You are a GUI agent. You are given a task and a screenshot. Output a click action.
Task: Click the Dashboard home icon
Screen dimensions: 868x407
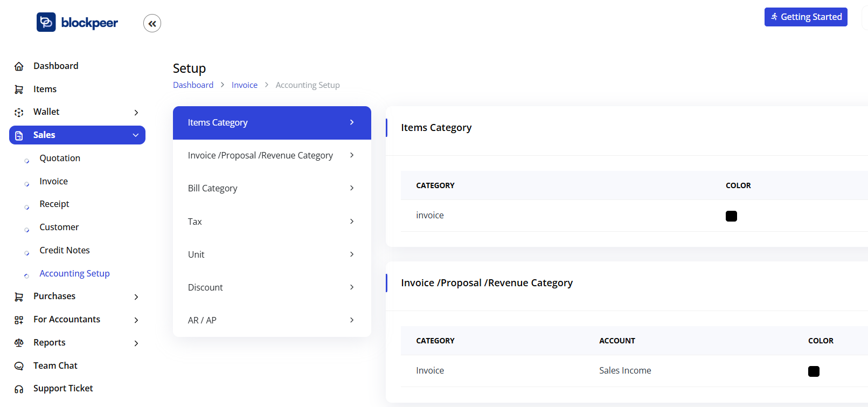[19, 66]
